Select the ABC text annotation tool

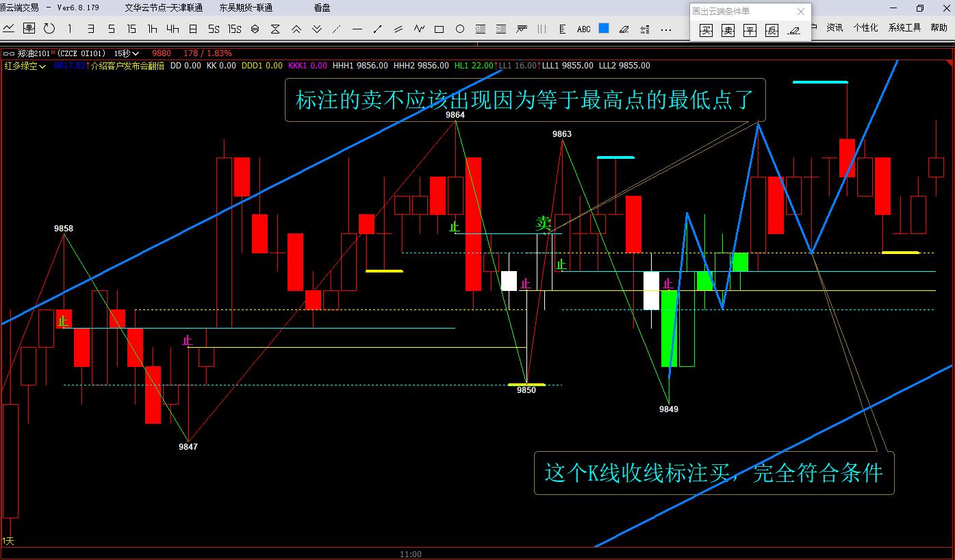coord(583,29)
